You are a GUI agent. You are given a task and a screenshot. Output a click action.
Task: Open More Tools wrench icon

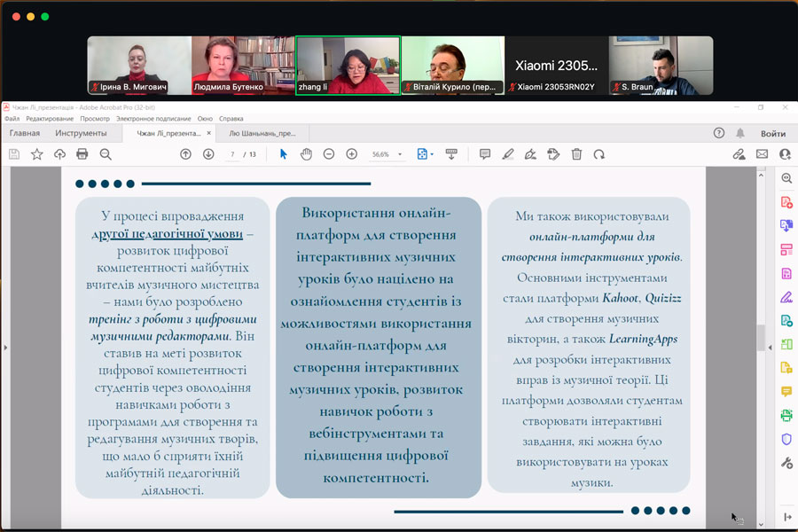click(786, 463)
